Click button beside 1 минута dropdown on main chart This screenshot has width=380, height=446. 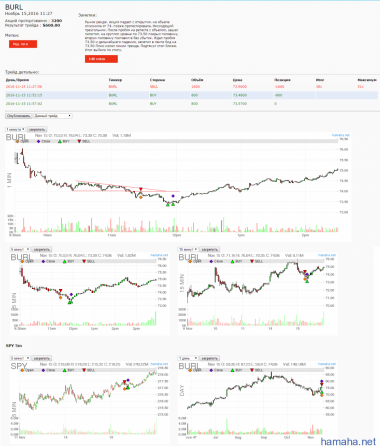coord(37,129)
